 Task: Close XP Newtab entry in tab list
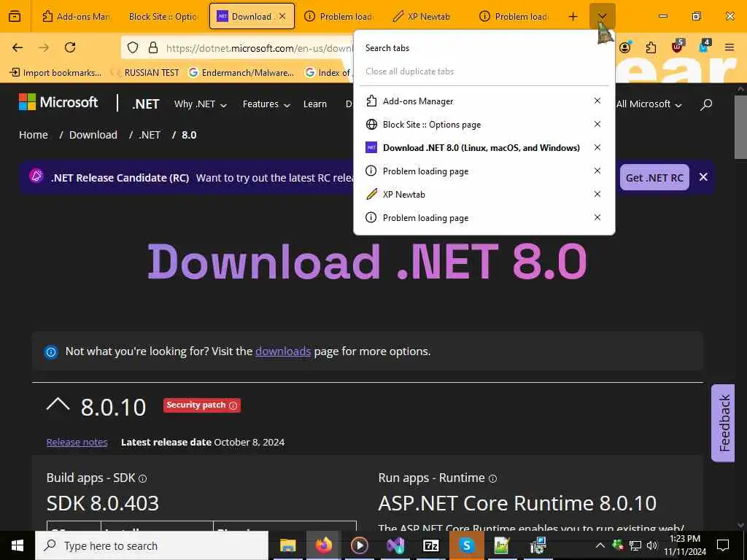(597, 194)
